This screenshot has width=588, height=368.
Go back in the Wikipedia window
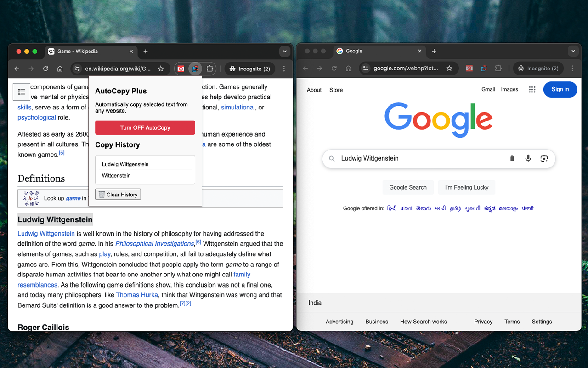pos(17,69)
